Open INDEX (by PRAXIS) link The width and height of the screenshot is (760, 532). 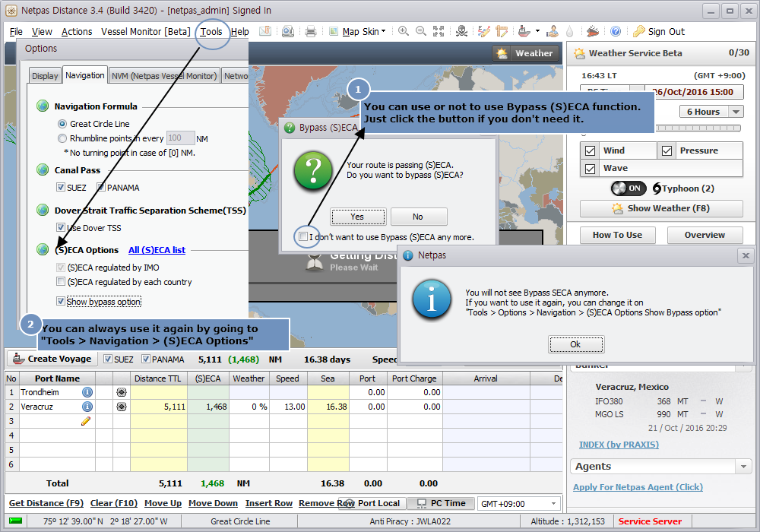pyautogui.click(x=619, y=445)
